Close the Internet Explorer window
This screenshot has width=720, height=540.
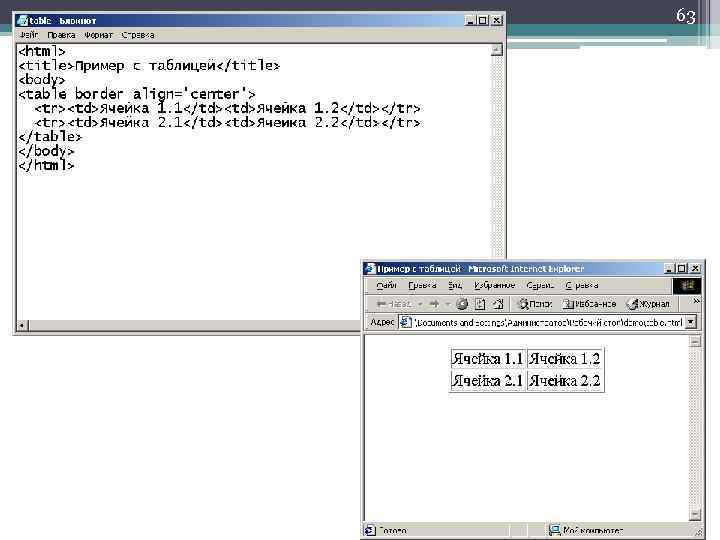(x=696, y=269)
